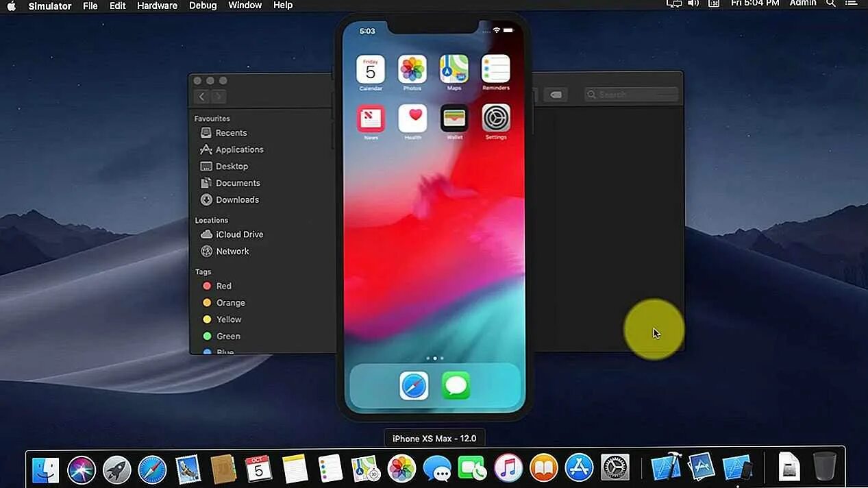
Task: Open the Reminders app on the iPhone simulator
Action: [496, 69]
